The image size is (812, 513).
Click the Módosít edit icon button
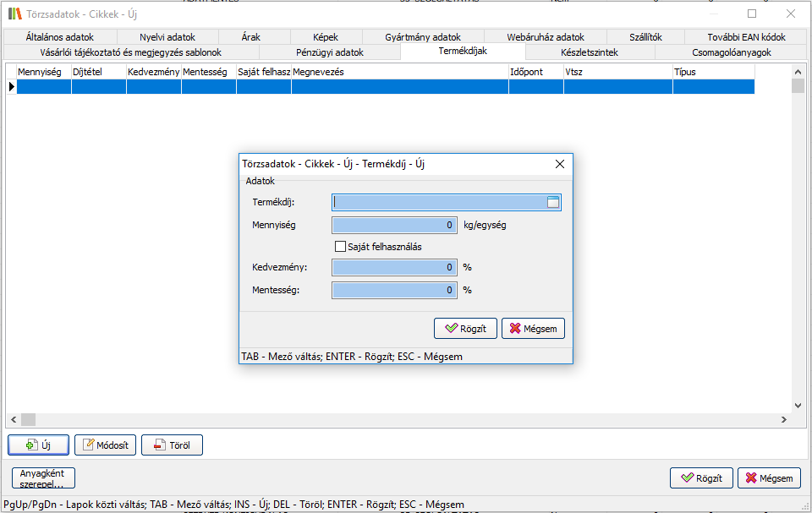click(x=106, y=445)
